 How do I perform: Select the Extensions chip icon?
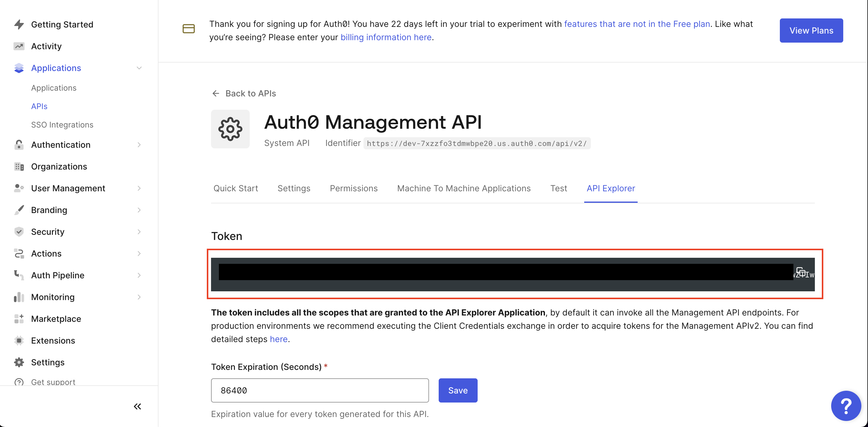click(19, 340)
